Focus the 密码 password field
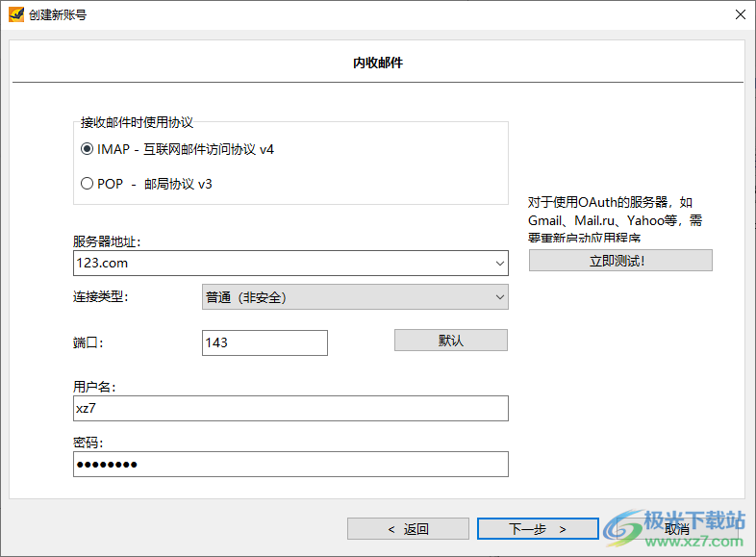 point(290,465)
